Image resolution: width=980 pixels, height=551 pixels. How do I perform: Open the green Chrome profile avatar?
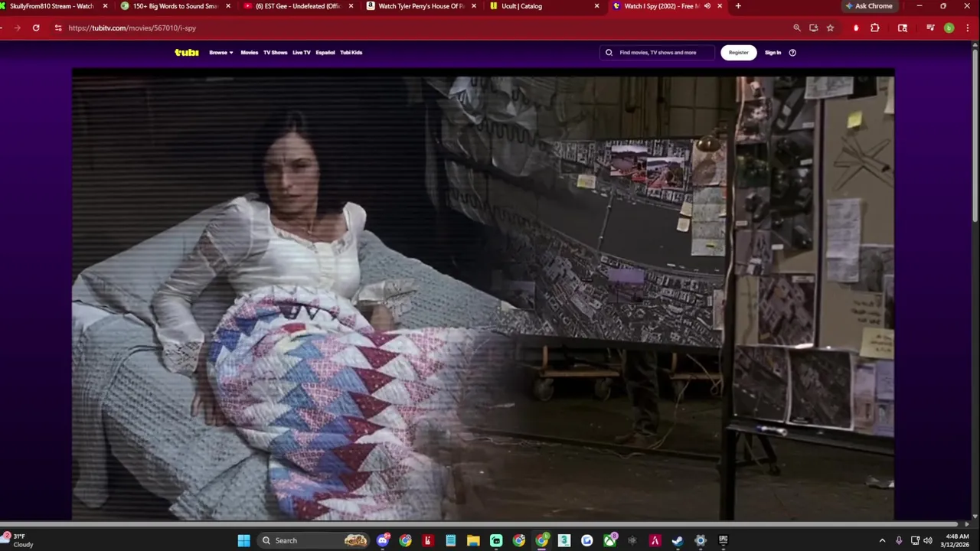click(949, 28)
